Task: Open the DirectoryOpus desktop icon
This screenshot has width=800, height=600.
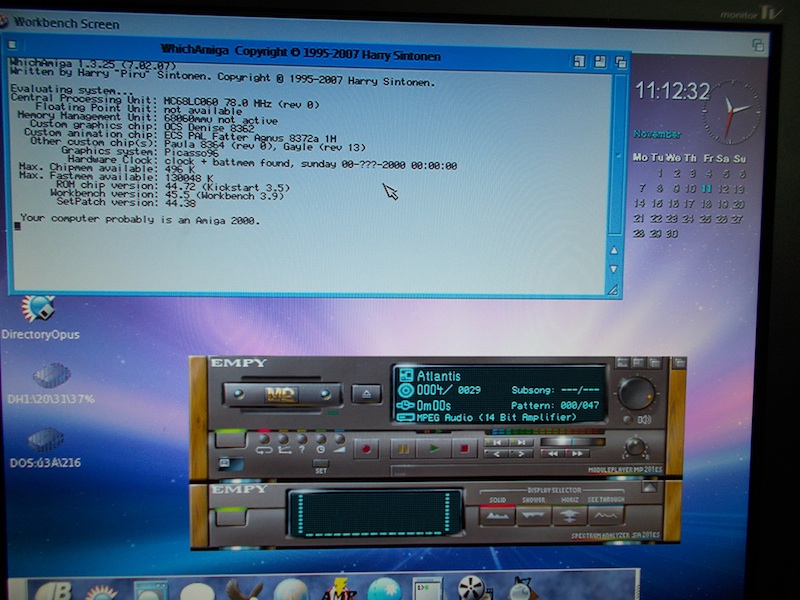Action: pyautogui.click(x=39, y=309)
